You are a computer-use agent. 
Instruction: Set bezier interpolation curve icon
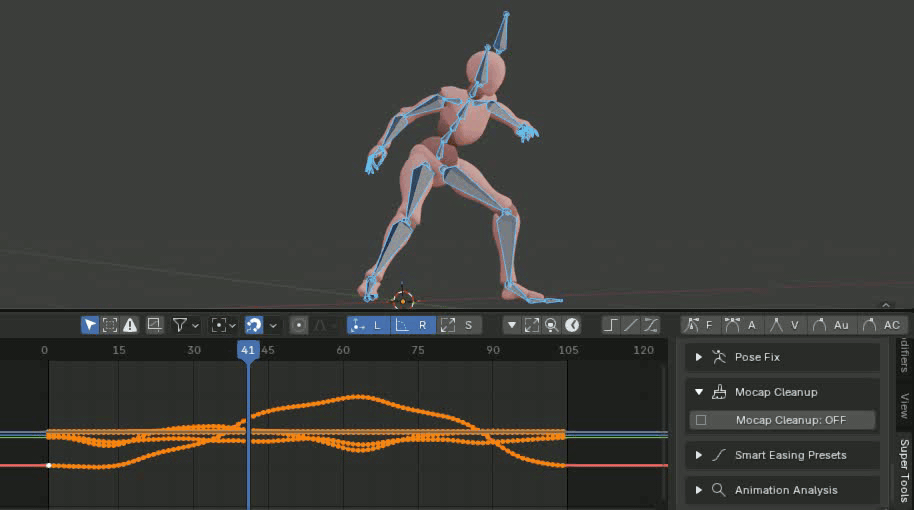651,325
